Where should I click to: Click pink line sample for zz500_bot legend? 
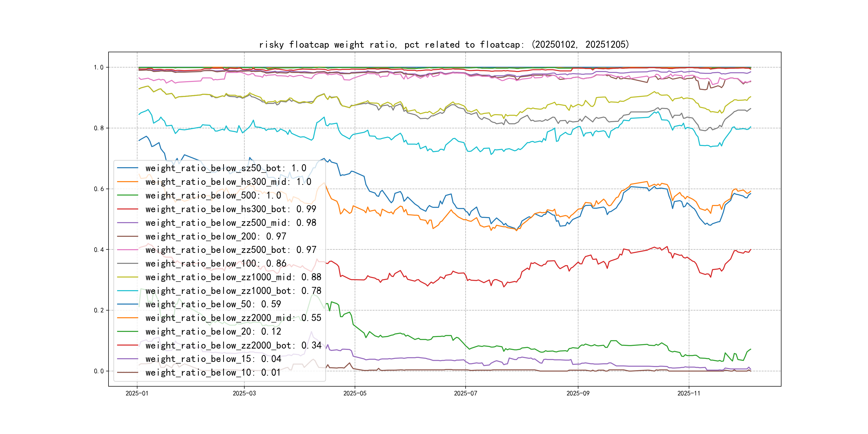pyautogui.click(x=127, y=250)
